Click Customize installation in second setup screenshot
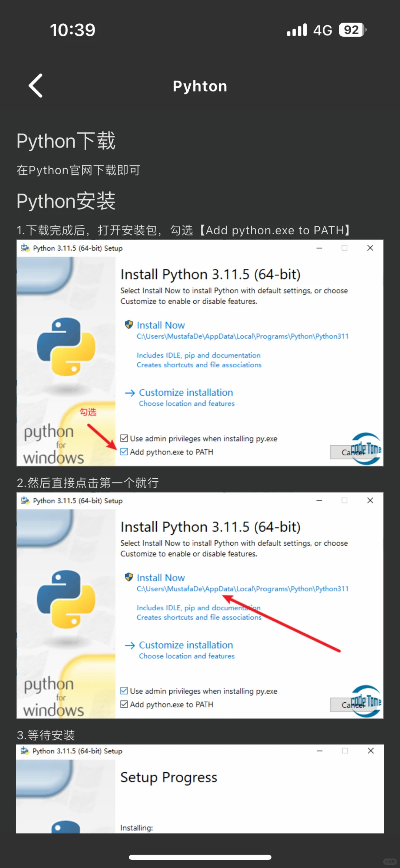 (186, 645)
